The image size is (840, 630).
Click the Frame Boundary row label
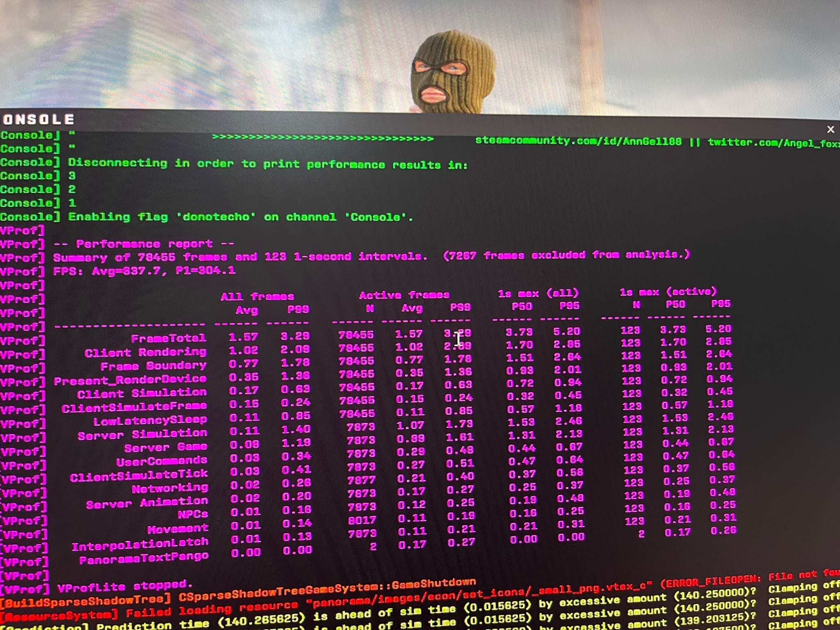click(x=153, y=365)
